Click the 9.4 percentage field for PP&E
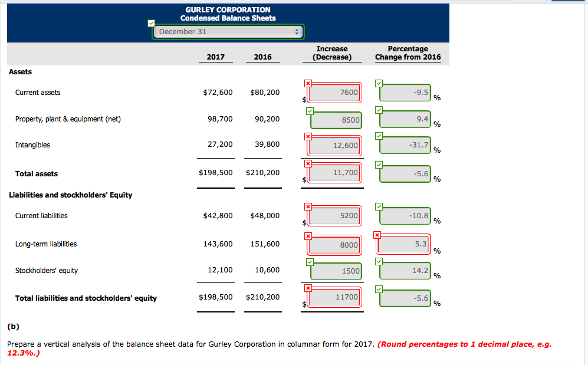Image resolution: width=588 pixels, height=365 pixels. pyautogui.click(x=404, y=120)
